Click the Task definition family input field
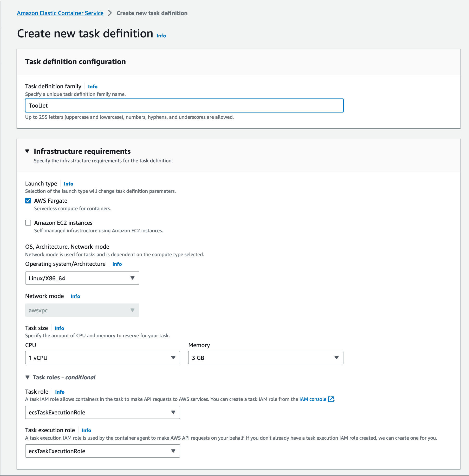This screenshot has height=476, width=469. (184, 105)
